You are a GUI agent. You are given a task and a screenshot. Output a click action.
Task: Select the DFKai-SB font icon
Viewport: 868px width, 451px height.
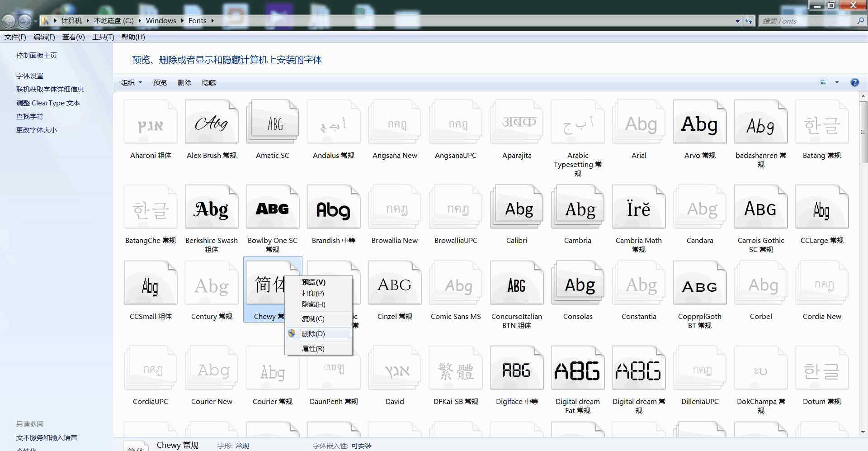456,368
